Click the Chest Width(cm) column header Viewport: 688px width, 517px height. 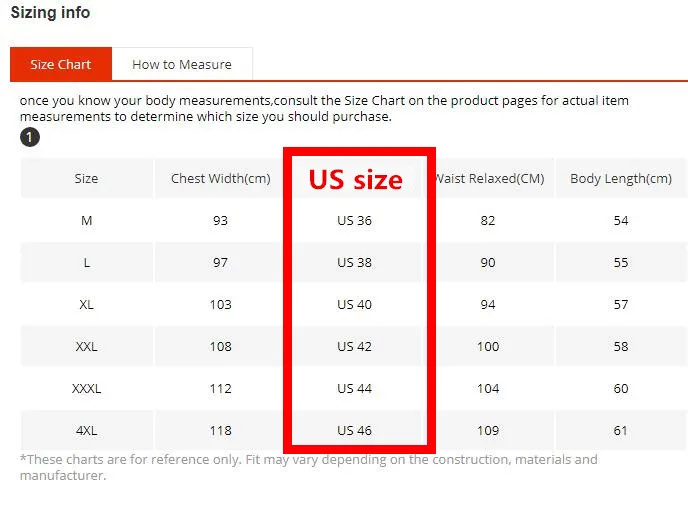220,179
